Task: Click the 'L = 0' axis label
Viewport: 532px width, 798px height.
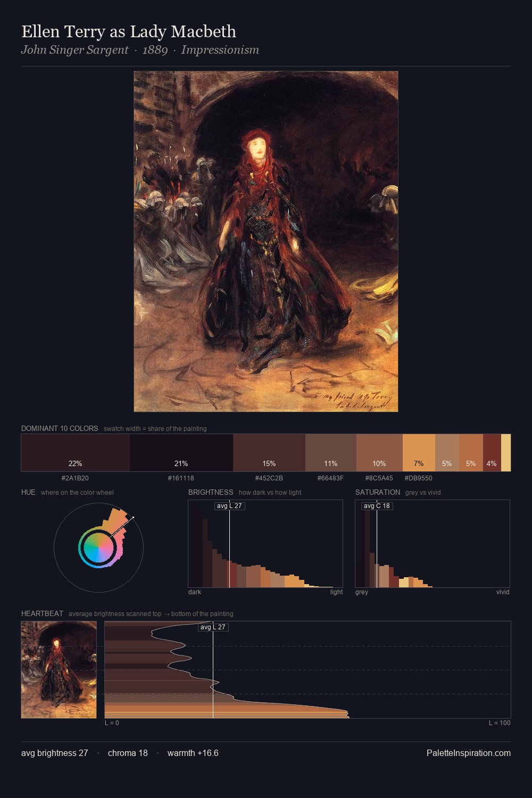Action: [x=112, y=723]
